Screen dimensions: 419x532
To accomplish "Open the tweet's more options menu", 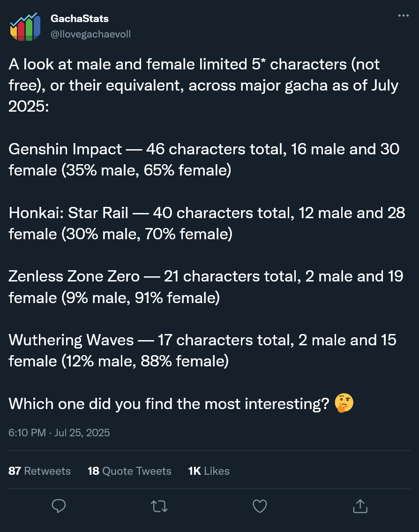I will pyautogui.click(x=403, y=15).
